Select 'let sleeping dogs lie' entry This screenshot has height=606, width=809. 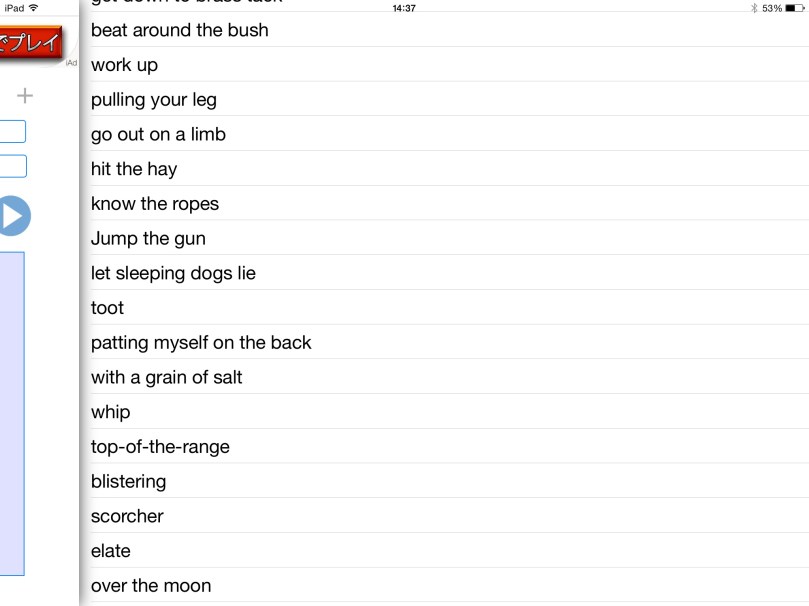point(173,273)
